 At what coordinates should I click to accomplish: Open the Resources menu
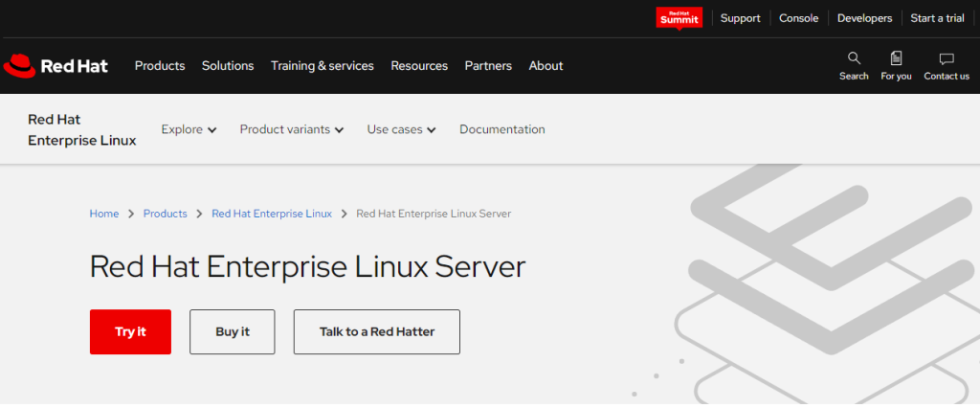coord(419,66)
